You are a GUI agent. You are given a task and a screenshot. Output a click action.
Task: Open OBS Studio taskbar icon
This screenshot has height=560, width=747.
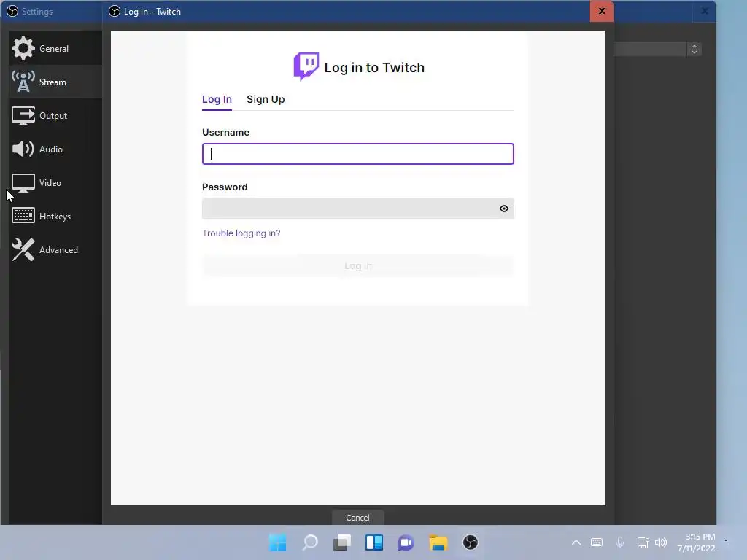[x=471, y=542]
